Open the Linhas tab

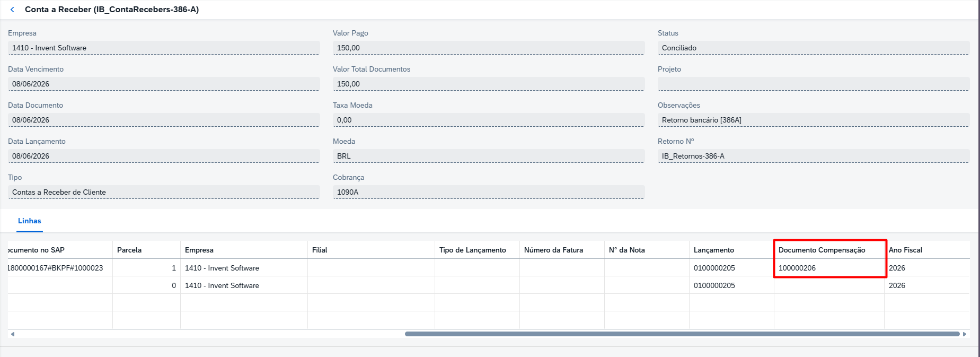[x=29, y=221]
